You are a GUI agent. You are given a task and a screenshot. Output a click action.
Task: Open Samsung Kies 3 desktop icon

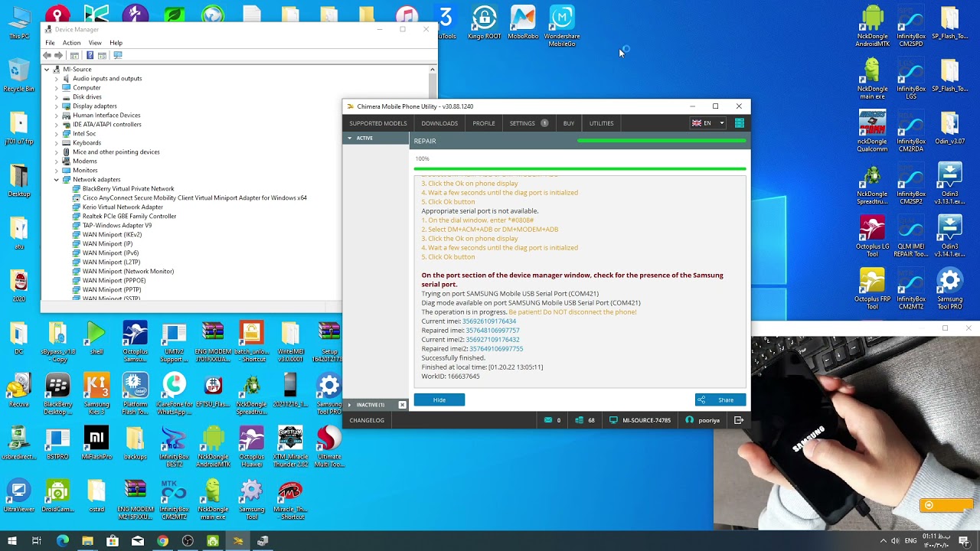(x=96, y=394)
